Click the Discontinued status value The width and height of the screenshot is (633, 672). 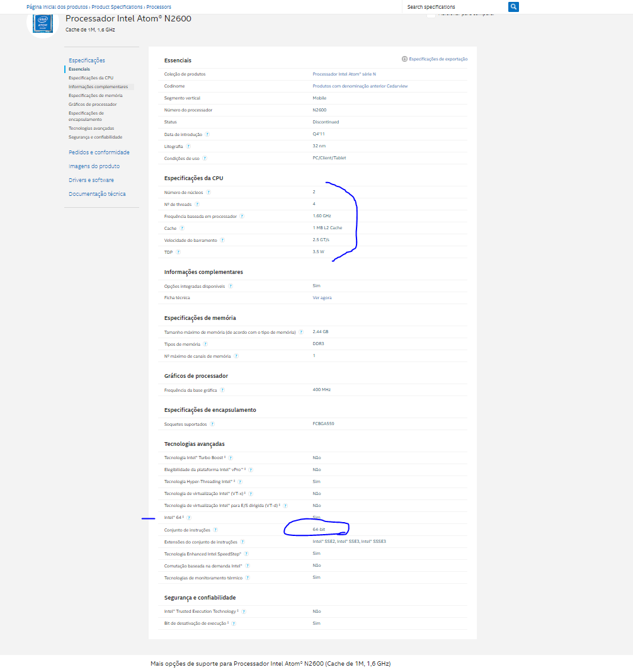[x=326, y=122]
